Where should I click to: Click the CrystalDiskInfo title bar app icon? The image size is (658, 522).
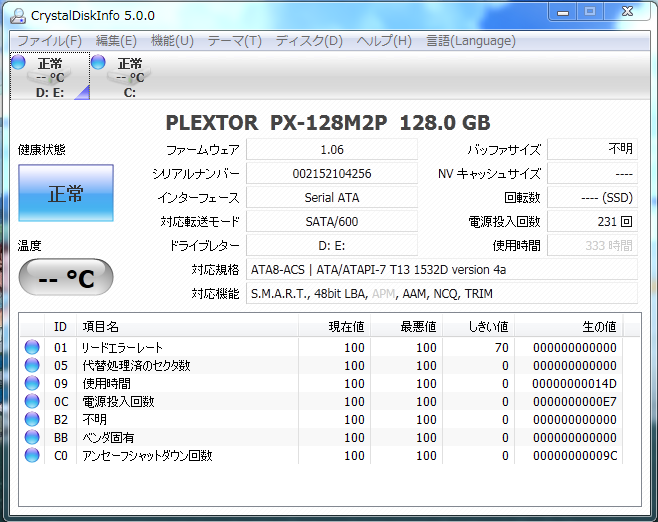point(18,16)
